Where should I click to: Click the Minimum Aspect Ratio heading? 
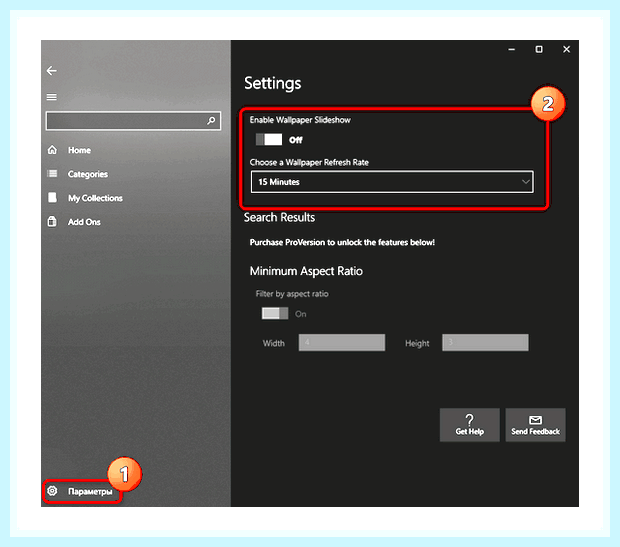306,271
